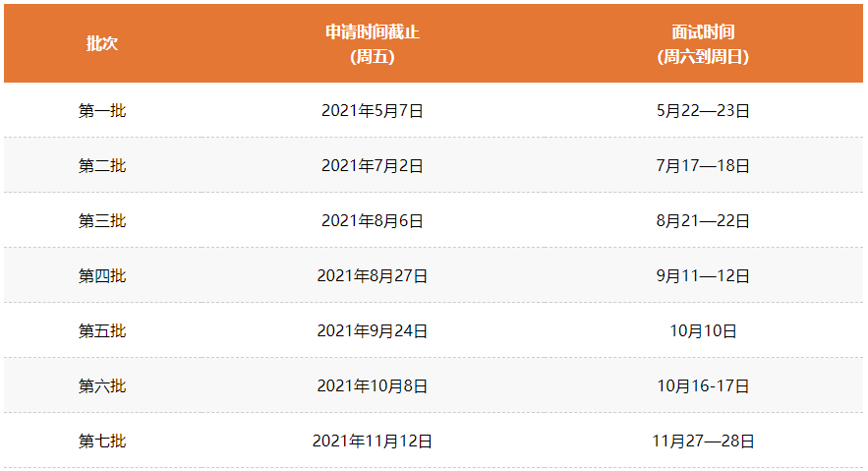Select the 第六批 row label
Viewport: 868px width, 471px height.
point(102,386)
